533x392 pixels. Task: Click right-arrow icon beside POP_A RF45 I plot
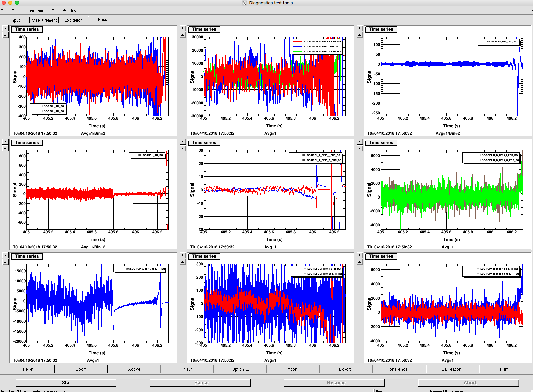tap(183, 28)
